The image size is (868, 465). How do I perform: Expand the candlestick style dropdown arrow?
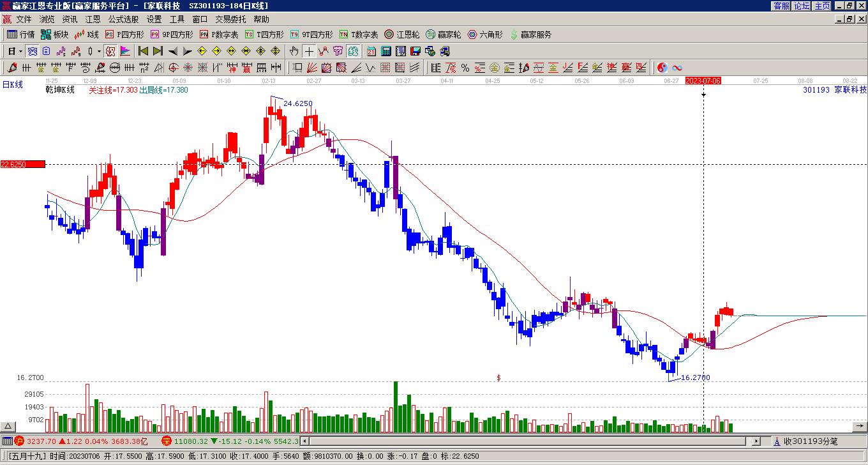tap(99, 51)
